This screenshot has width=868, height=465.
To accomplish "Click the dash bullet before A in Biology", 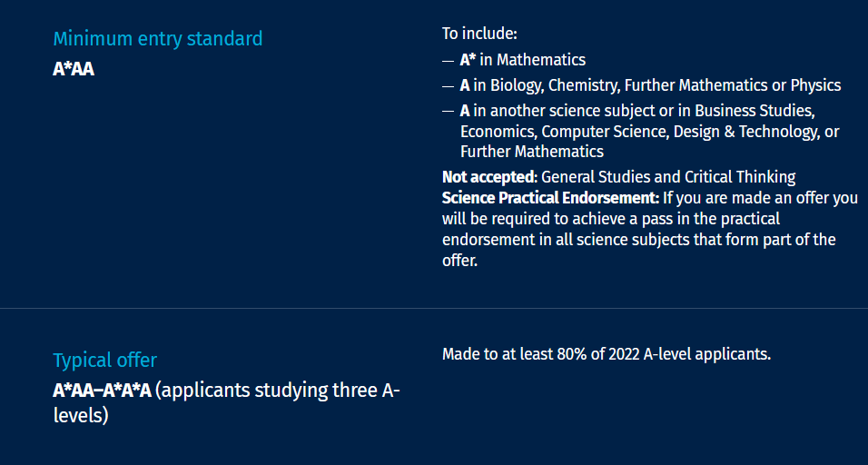I will click(448, 86).
